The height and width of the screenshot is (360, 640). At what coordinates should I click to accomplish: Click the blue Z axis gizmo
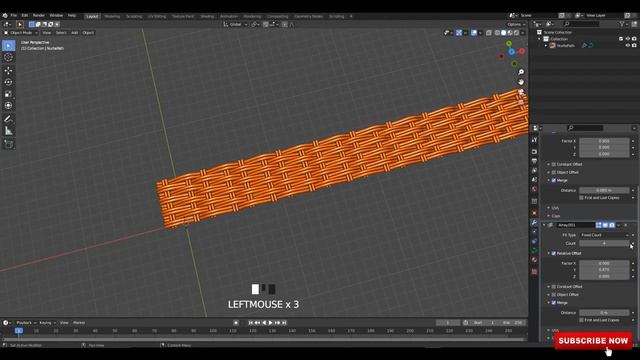click(511, 52)
